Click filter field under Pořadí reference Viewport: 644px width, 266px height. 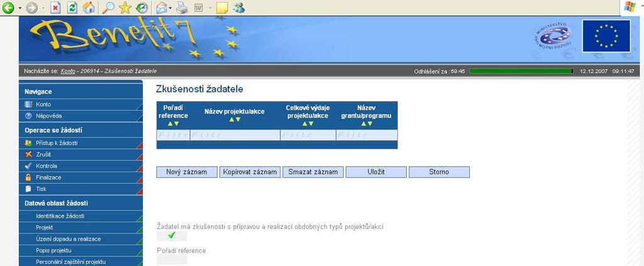173,135
